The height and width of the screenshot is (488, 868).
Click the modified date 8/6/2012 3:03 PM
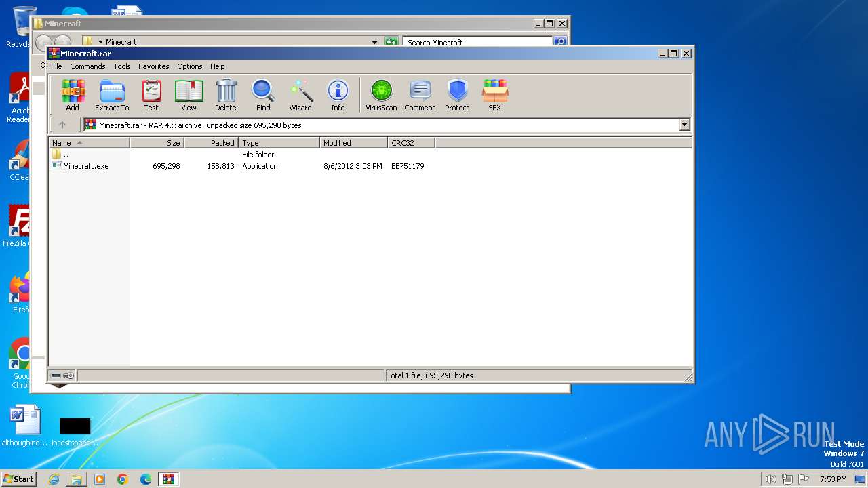coord(353,166)
